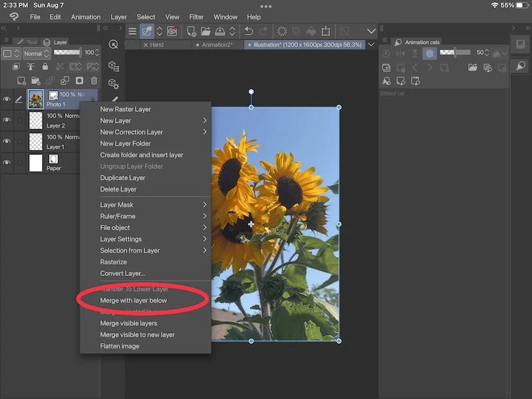Create a new raster layer from the Layer palette icon
This screenshot has width=532, height=399.
[22, 78]
